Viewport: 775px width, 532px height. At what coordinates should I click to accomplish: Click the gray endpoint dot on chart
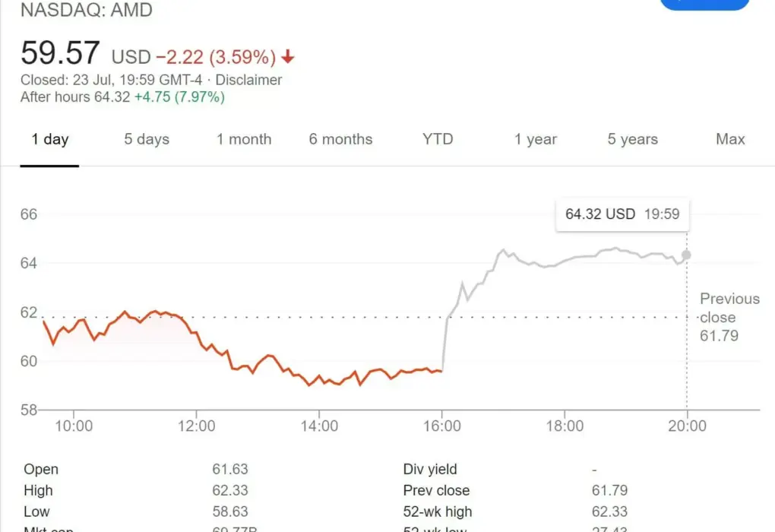click(x=687, y=255)
